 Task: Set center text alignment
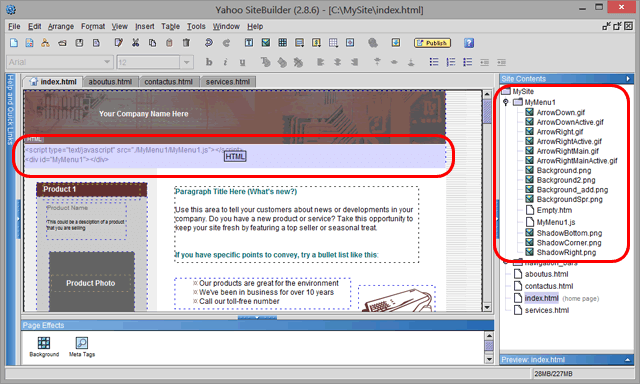(x=338, y=62)
